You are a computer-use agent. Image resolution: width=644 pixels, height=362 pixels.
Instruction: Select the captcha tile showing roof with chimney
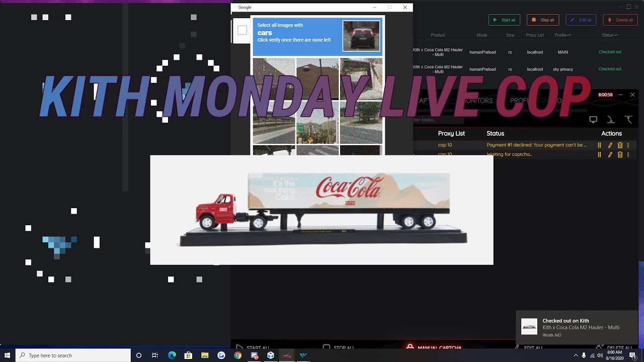coord(317,79)
